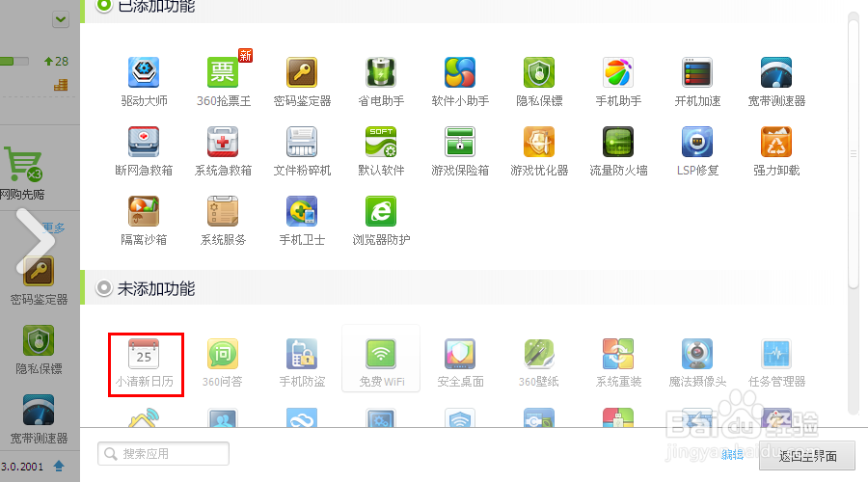Open 宽带测速器 in the added functions grid
This screenshot has width=868, height=482.
[776, 81]
